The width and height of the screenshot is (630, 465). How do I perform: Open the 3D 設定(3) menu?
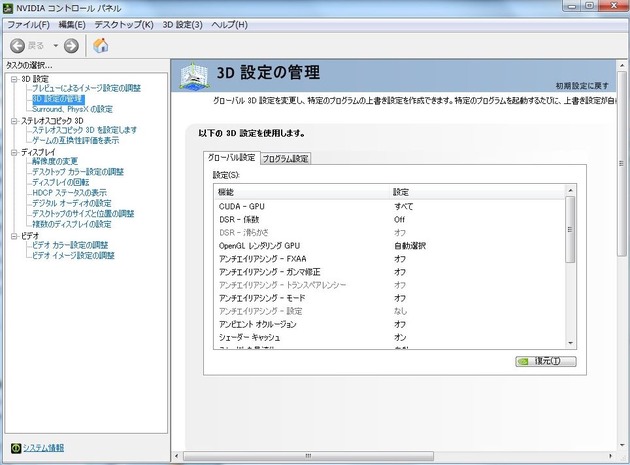click(x=182, y=25)
